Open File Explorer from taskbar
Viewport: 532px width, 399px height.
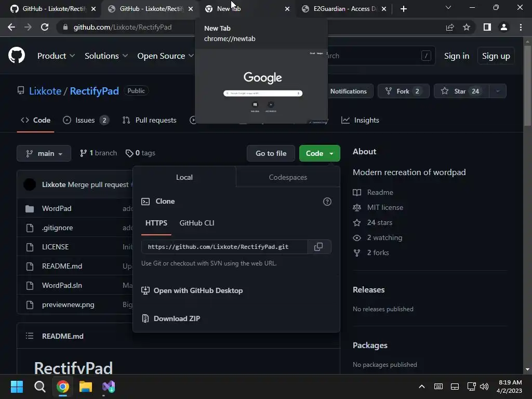coord(86,387)
